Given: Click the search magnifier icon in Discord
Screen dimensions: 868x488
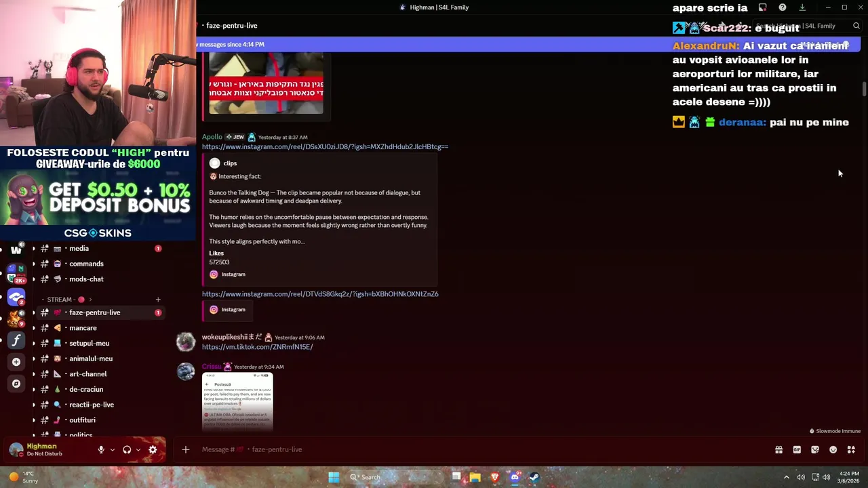Looking at the screenshot, I should pos(856,26).
